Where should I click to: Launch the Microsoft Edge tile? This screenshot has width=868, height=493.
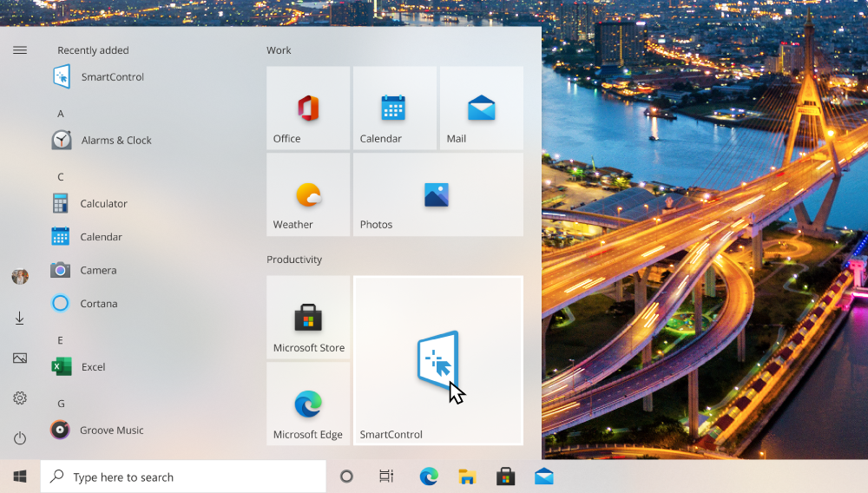pyautogui.click(x=308, y=404)
